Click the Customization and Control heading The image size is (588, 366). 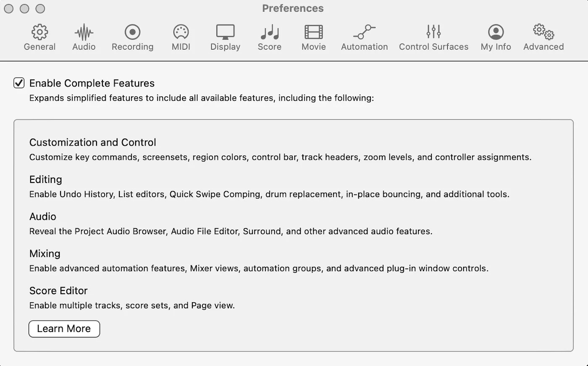tap(92, 142)
